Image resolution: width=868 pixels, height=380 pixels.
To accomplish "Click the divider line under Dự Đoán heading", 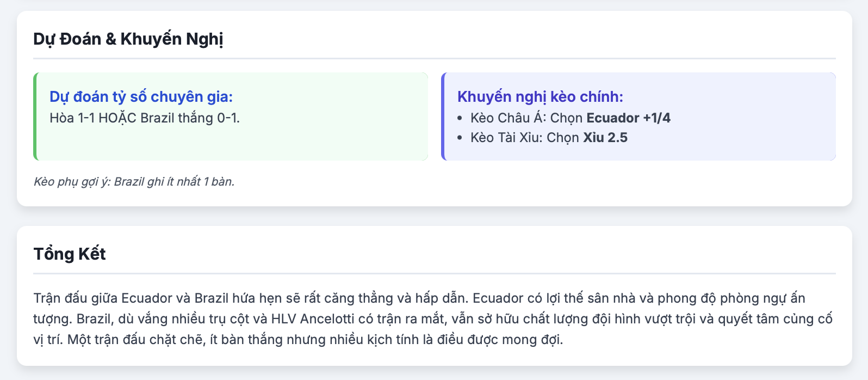I will click(435, 58).
